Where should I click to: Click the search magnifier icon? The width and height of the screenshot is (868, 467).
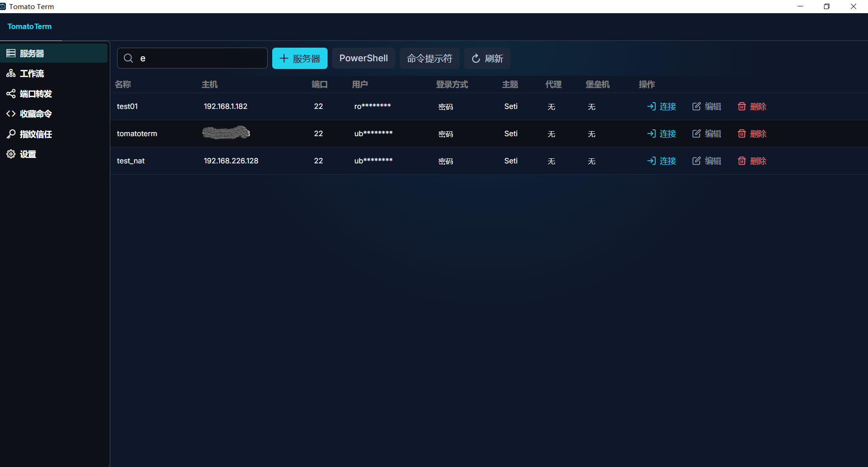tap(128, 58)
